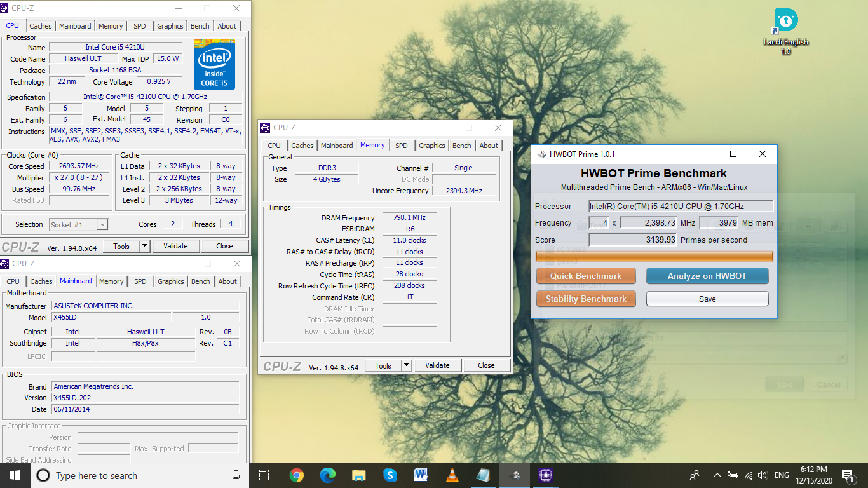Viewport: 868px width, 488px height.
Task: Open Microsoft Word from taskbar
Action: (x=421, y=475)
